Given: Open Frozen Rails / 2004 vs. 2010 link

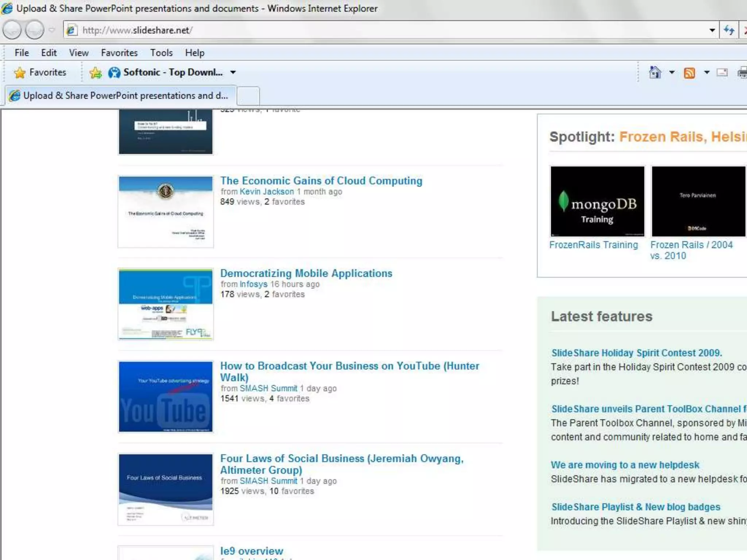Looking at the screenshot, I should click(x=691, y=250).
